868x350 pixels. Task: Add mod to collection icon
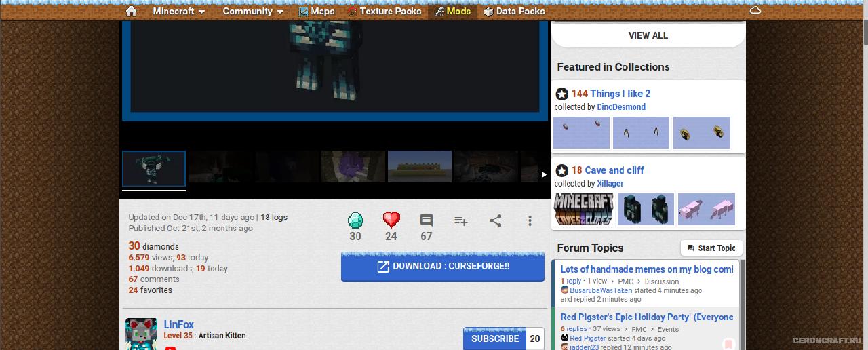point(461,221)
